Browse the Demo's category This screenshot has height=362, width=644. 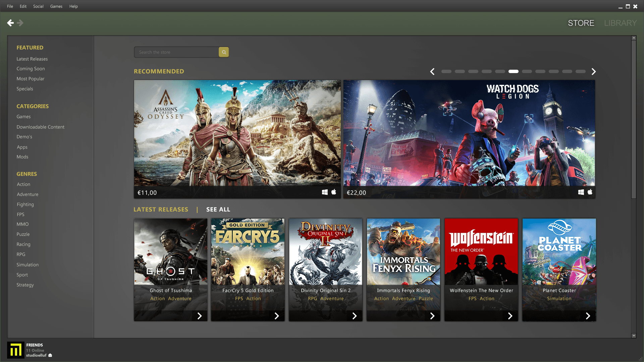[24, 137]
